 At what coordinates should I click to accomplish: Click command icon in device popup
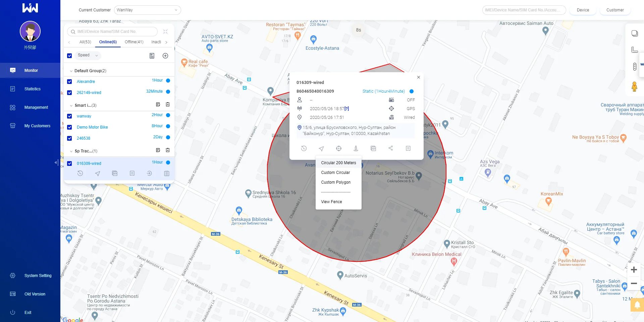point(373,148)
